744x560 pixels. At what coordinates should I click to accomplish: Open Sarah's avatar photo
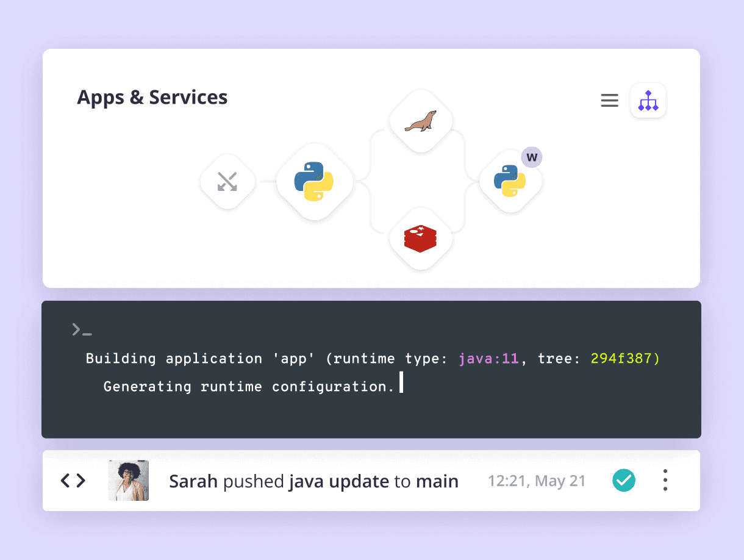pyautogui.click(x=129, y=481)
